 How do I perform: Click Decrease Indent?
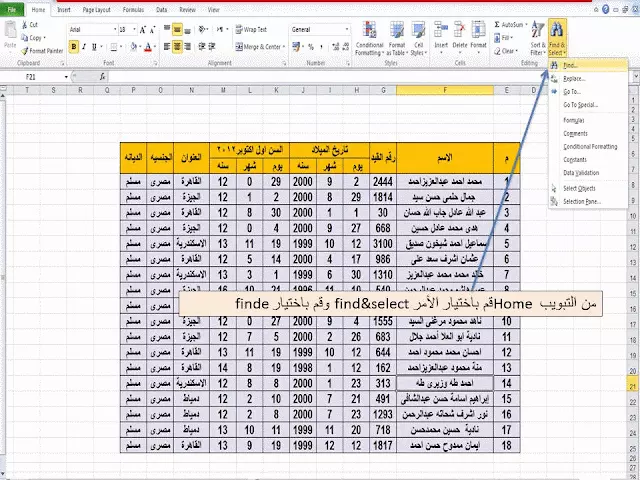click(202, 47)
